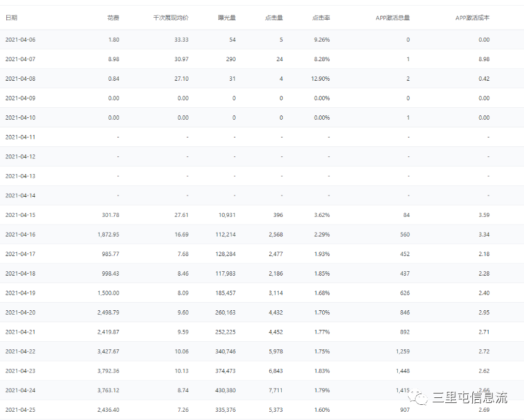Click the 三里屯信息流 watermark text
This screenshot has width=524, height=420.
tap(469, 398)
